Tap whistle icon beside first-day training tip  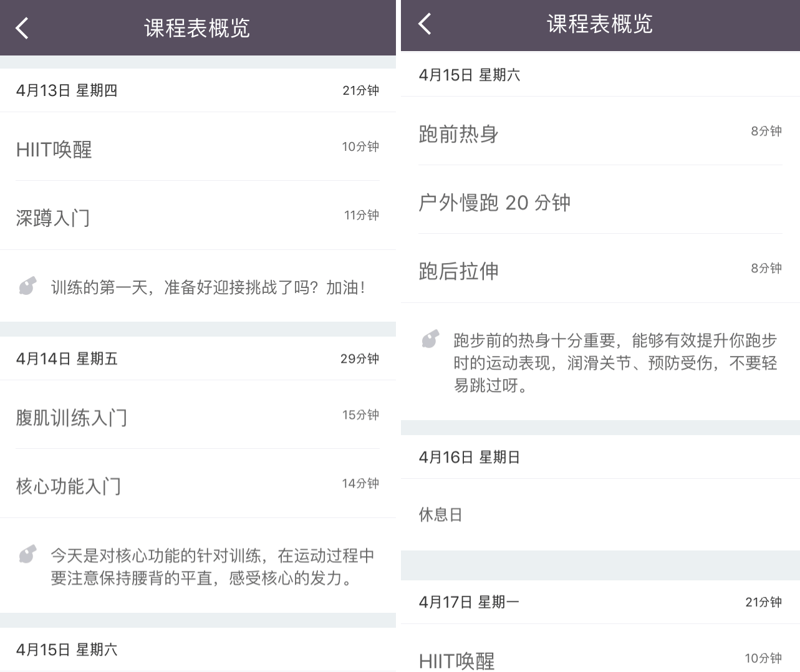(x=27, y=286)
